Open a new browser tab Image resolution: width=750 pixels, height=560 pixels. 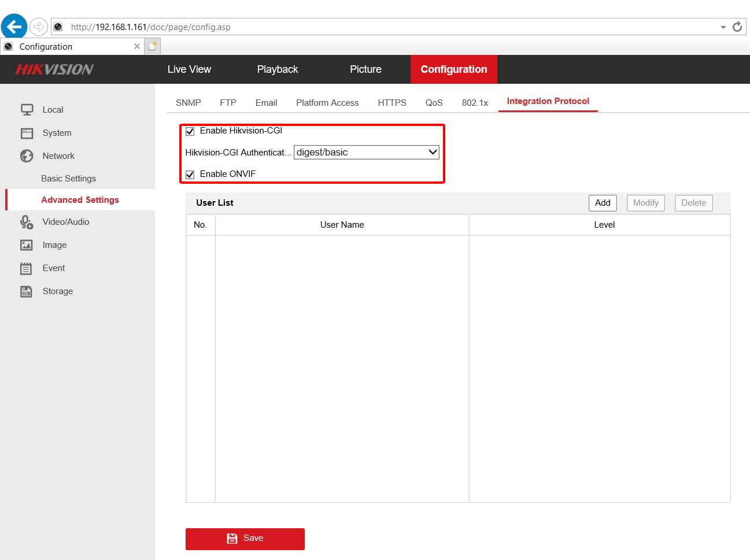152,46
